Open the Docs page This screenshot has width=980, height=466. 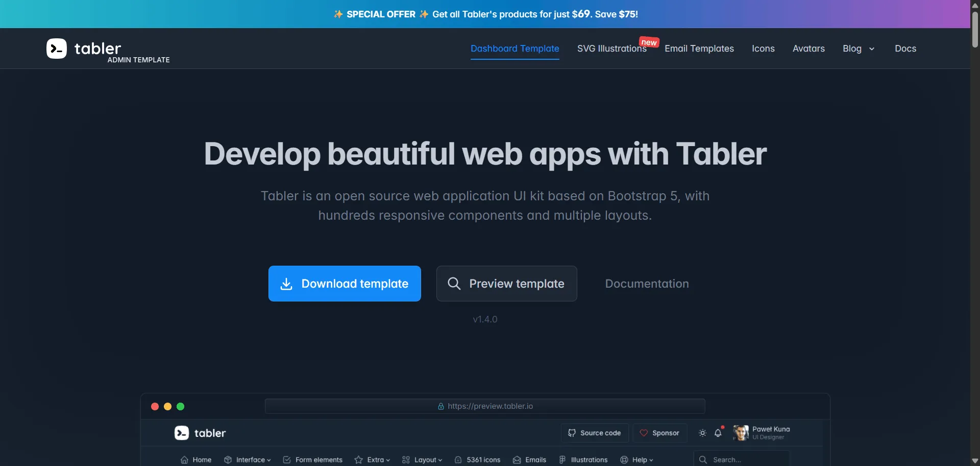(905, 49)
